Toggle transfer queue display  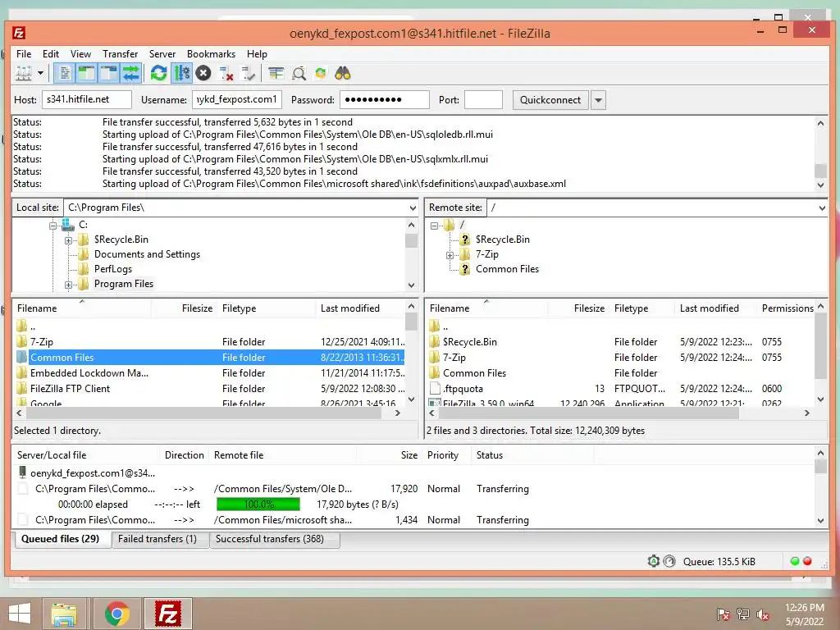coord(130,73)
